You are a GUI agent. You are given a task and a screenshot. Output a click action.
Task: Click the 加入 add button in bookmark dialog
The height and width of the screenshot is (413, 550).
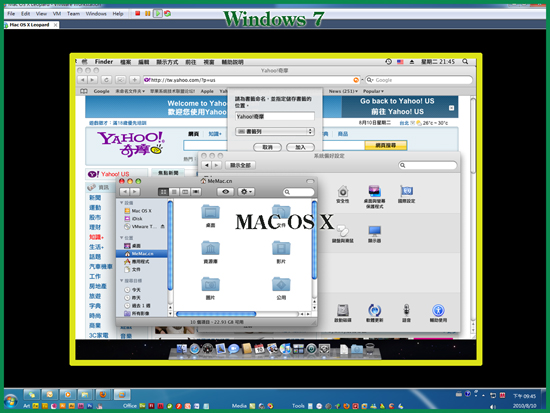point(300,147)
